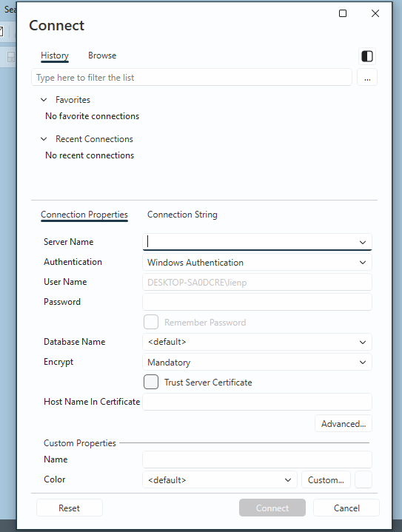Tick the Remember Password checkbox
The image size is (402, 532).
click(151, 322)
